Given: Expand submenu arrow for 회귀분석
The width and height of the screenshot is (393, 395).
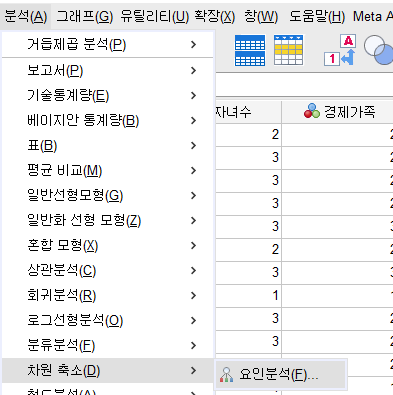Looking at the screenshot, I should pos(193,295).
